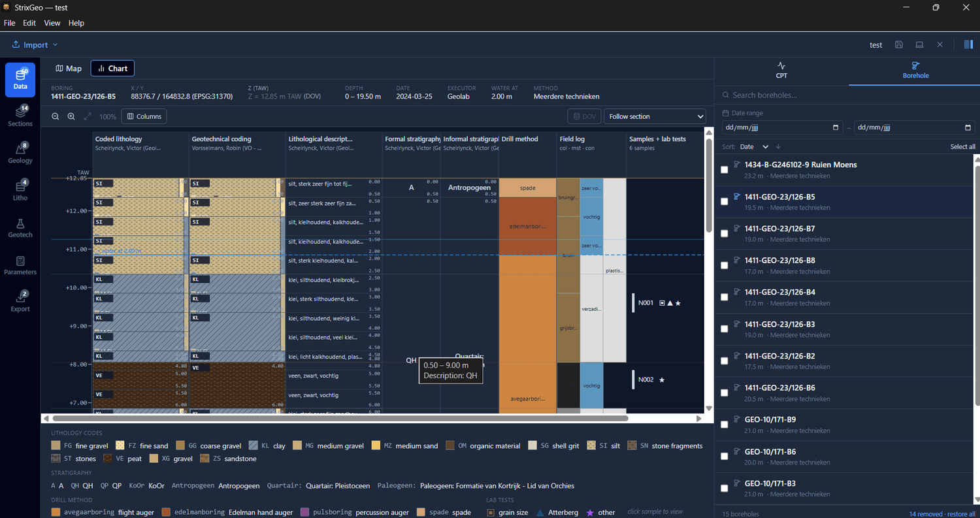Open the Follow section dropdown
Image resolution: width=980 pixels, height=518 pixels.
coord(655,116)
